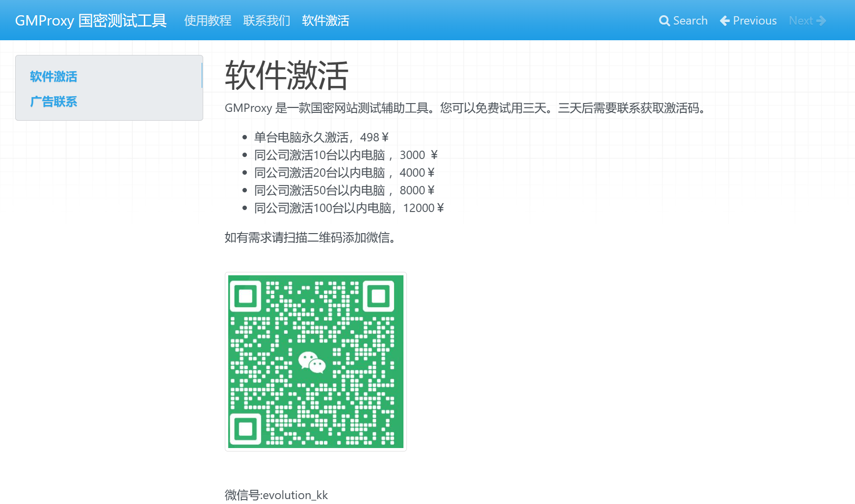Click the WeChat QR code image

click(316, 362)
